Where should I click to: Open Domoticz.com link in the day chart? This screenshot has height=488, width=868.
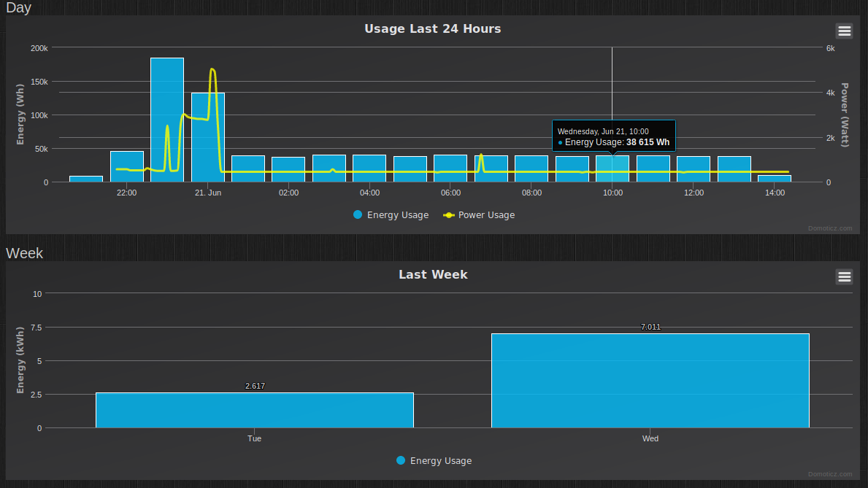coord(830,228)
